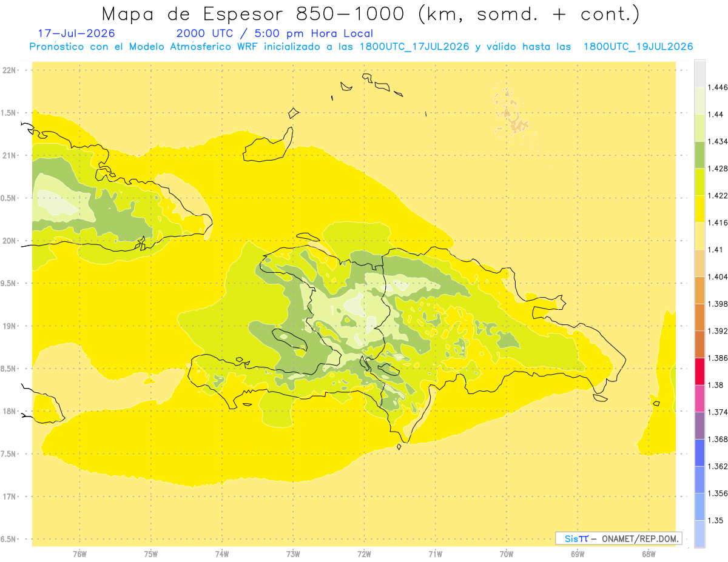Click latitude axis label 9.5N
The height and width of the screenshot is (562, 728).
pos(9,284)
